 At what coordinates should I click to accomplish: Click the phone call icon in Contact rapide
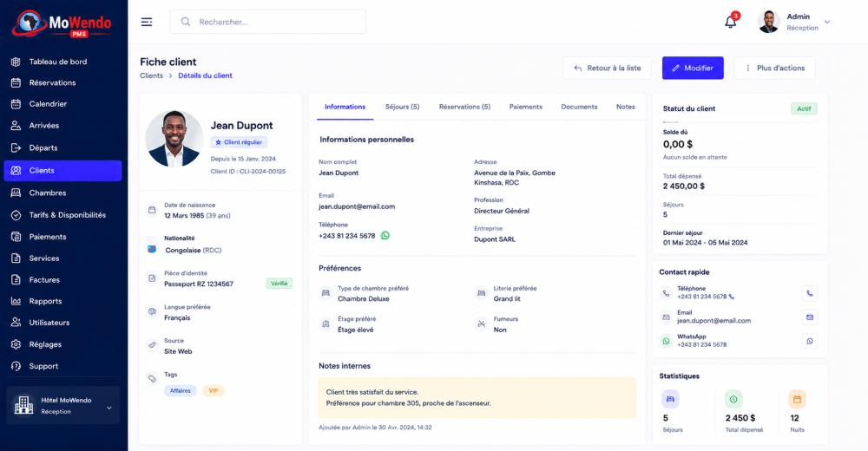[809, 293]
